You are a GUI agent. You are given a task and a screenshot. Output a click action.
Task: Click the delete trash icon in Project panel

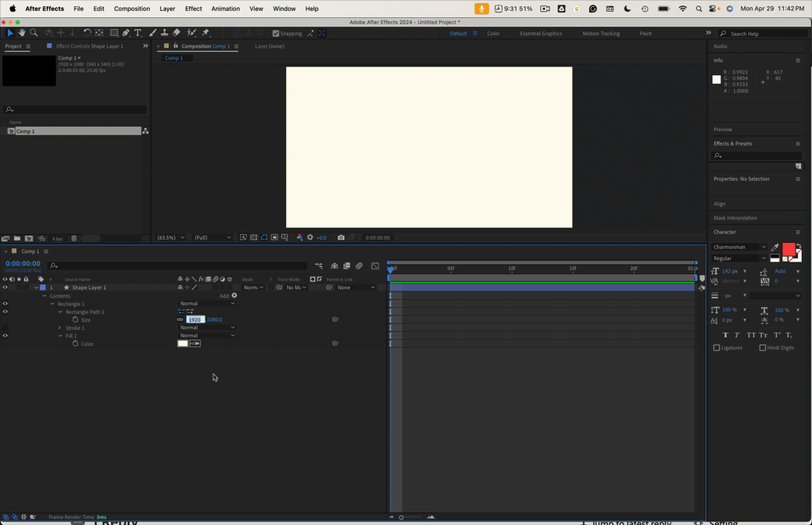coord(74,238)
